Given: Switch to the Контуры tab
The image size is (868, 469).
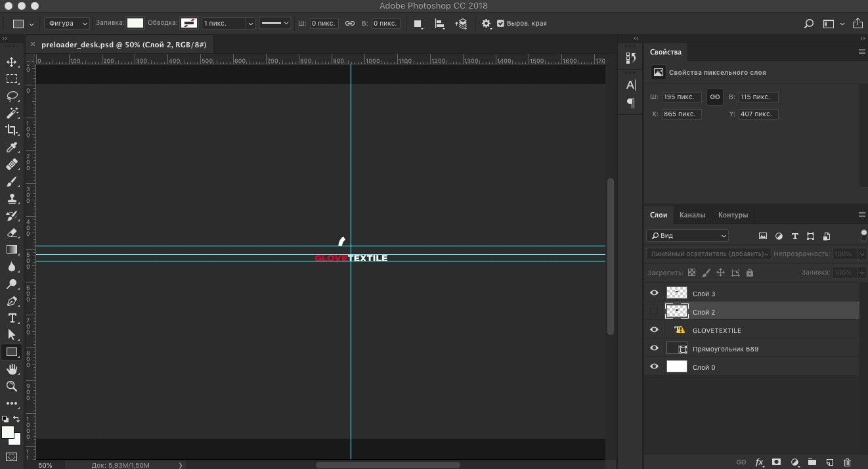Looking at the screenshot, I should (x=733, y=215).
